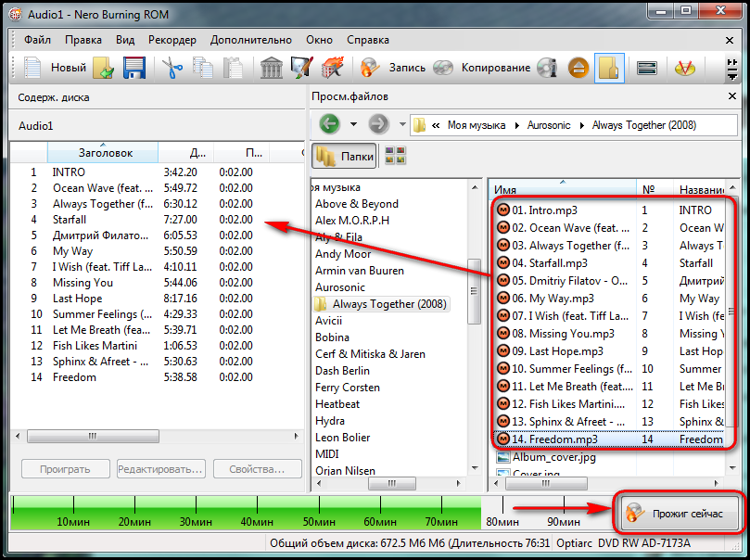
Task: Select Ferry Corsten folder in tree
Action: 348,388
